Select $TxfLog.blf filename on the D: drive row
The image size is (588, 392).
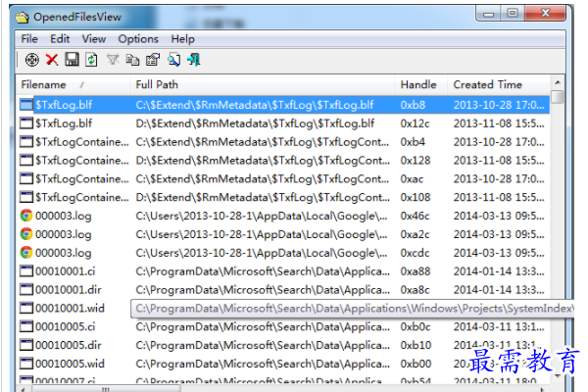coord(64,123)
